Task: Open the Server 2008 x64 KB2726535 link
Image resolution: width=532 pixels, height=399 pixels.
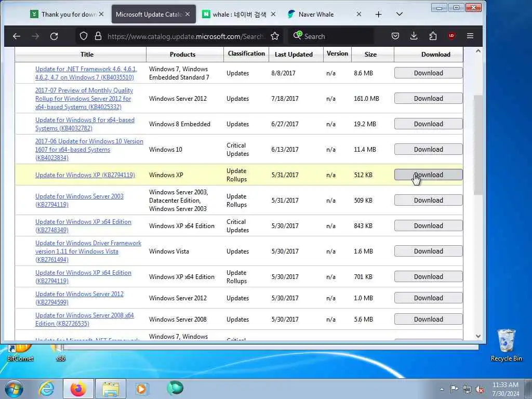Action: coord(85,320)
